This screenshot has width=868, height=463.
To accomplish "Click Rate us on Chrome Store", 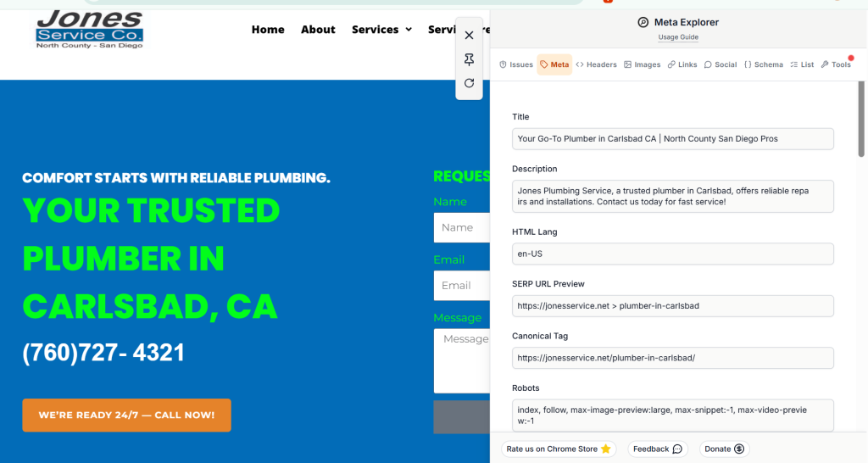I will point(559,449).
